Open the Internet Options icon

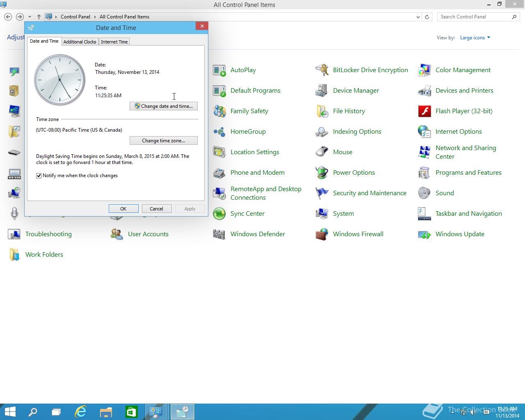pyautogui.click(x=425, y=132)
